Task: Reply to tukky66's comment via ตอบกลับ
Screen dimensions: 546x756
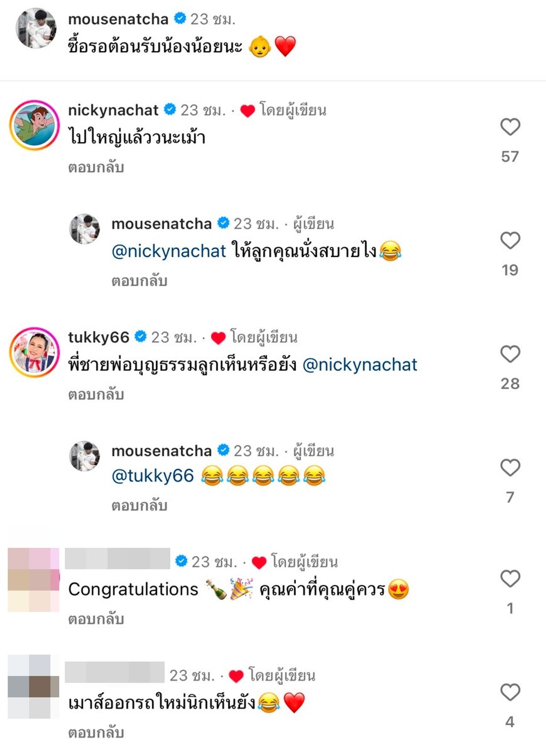Action: (96, 394)
